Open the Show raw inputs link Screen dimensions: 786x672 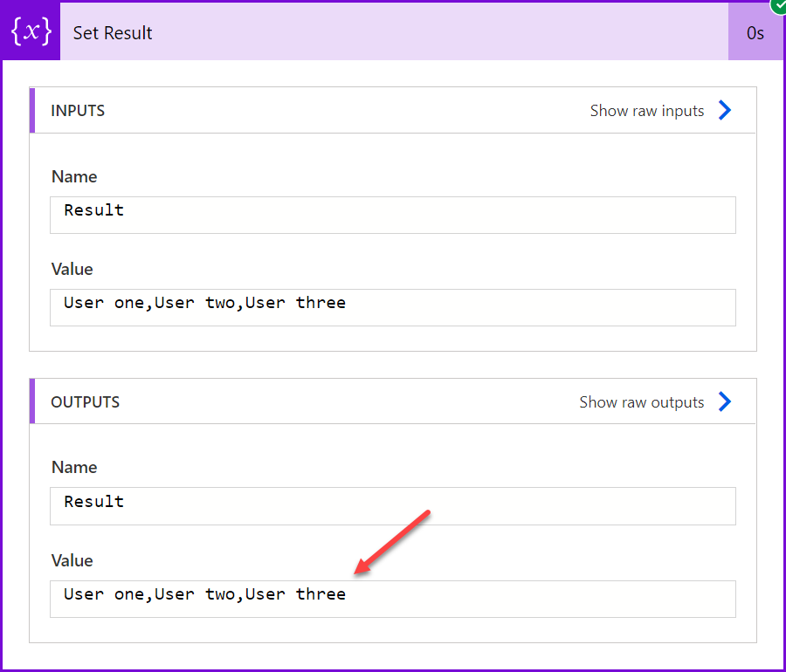click(x=646, y=111)
